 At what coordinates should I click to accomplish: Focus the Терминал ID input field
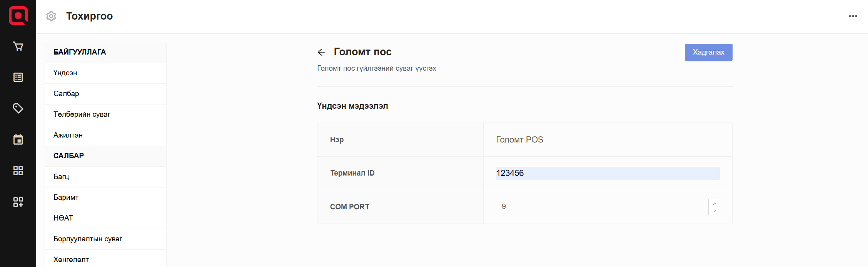607,173
